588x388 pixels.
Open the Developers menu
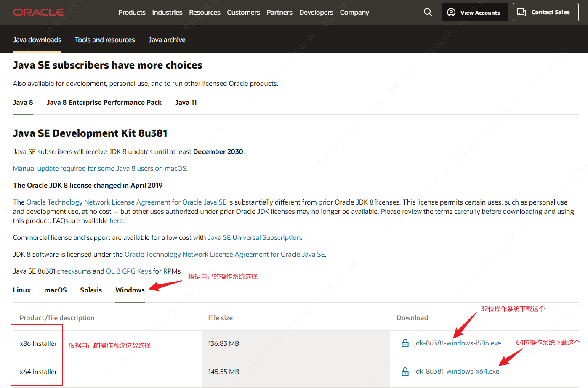tap(316, 13)
